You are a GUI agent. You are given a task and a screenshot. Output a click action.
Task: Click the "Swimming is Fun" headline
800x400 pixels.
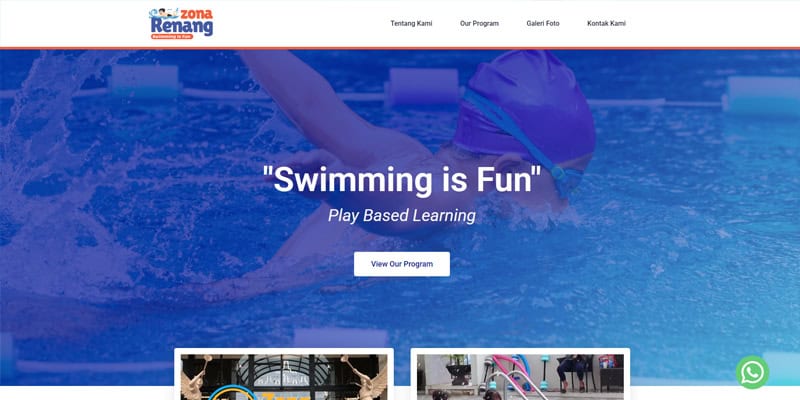[x=402, y=180]
